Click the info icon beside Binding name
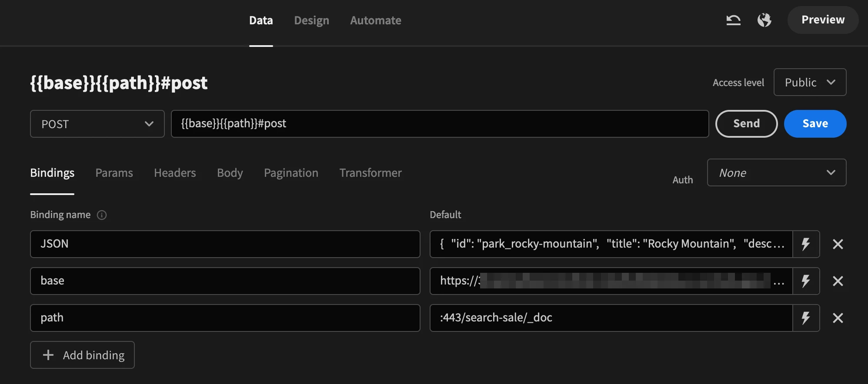Image resolution: width=868 pixels, height=384 pixels. pos(102,215)
